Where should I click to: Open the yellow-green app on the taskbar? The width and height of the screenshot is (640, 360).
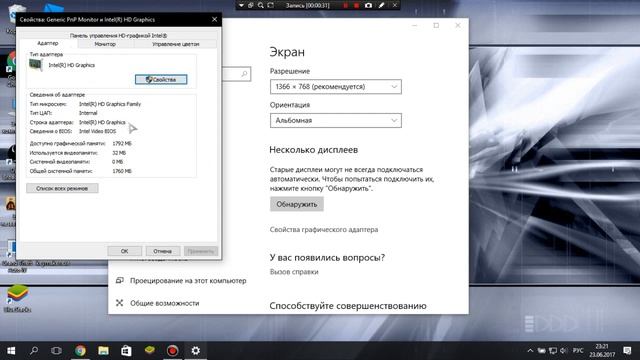pyautogui.click(x=149, y=350)
